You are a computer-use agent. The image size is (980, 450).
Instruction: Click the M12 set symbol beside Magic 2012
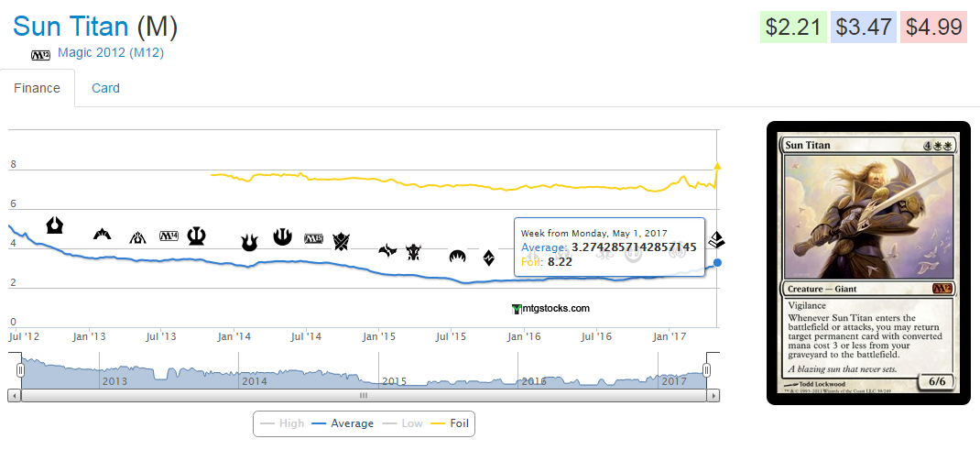[40, 55]
